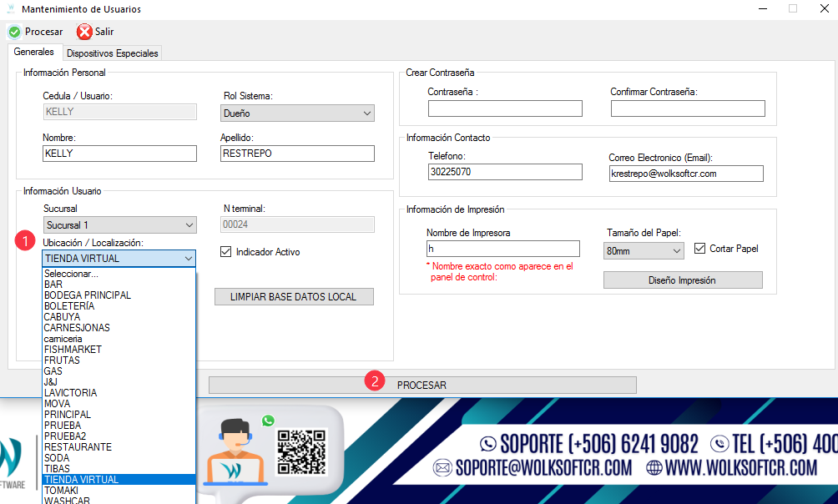This screenshot has width=838, height=504.
Task: Click the Diseño Impresión button
Action: pyautogui.click(x=682, y=280)
